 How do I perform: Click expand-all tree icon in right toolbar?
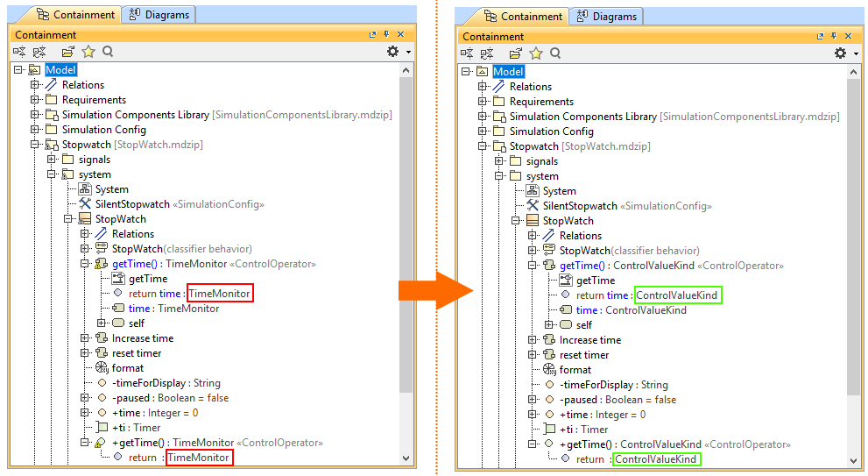(x=467, y=53)
